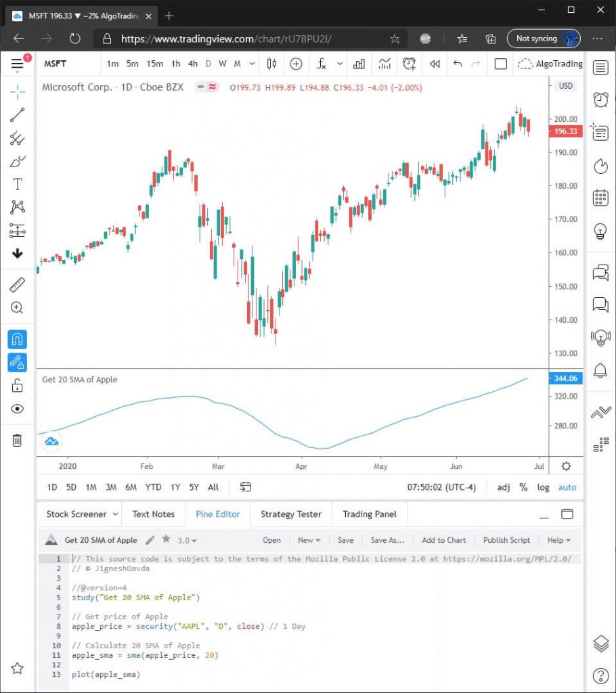Refresh the browser page
The width and height of the screenshot is (616, 693).
(x=74, y=39)
